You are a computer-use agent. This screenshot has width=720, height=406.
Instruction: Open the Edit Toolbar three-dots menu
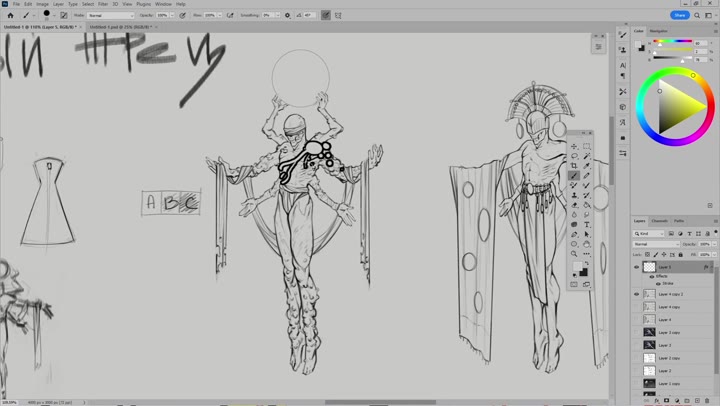587,254
